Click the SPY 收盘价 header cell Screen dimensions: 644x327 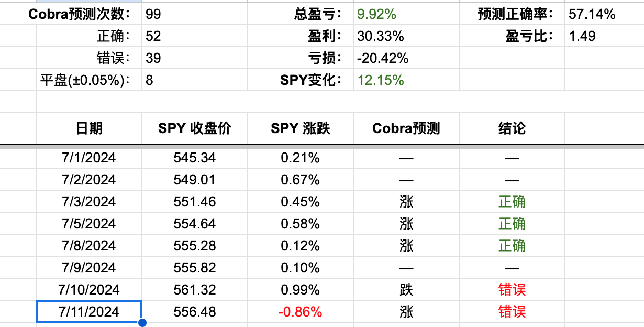(x=195, y=128)
